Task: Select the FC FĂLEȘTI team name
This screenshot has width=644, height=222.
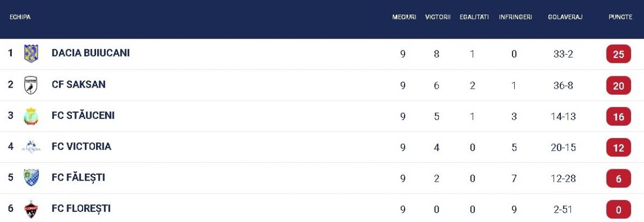Action: [78, 177]
